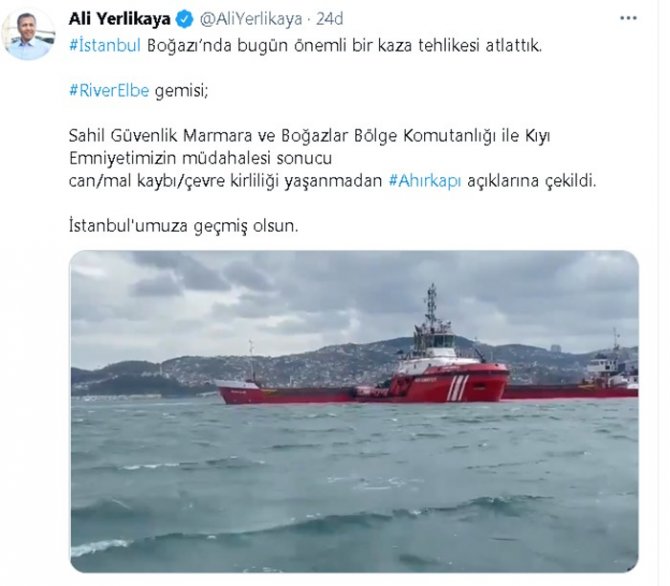Click Ali Yerlikaya's profile avatar picture
Viewport: 670px width, 586px height.
tap(29, 34)
